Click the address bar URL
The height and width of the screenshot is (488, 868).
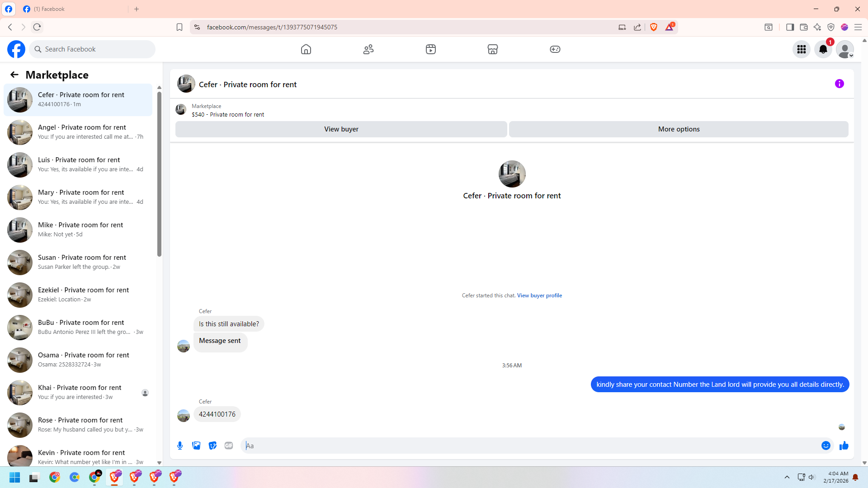272,27
